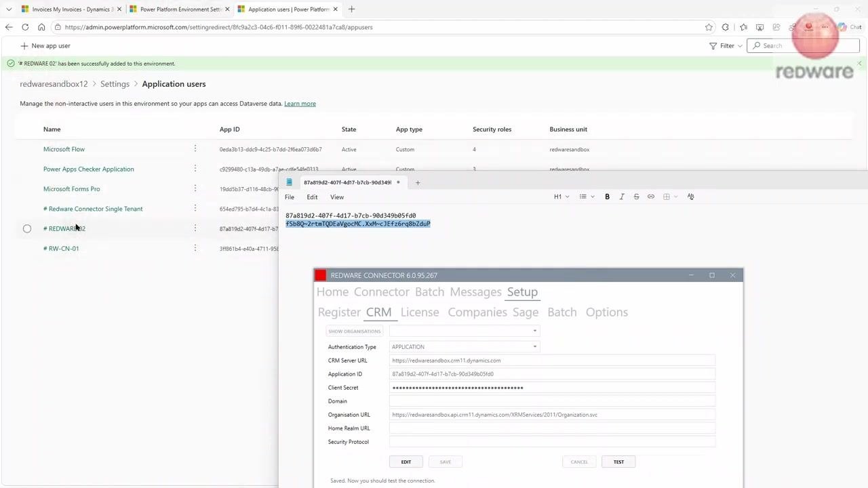Click the TEST button in Redware Connector

618,462
